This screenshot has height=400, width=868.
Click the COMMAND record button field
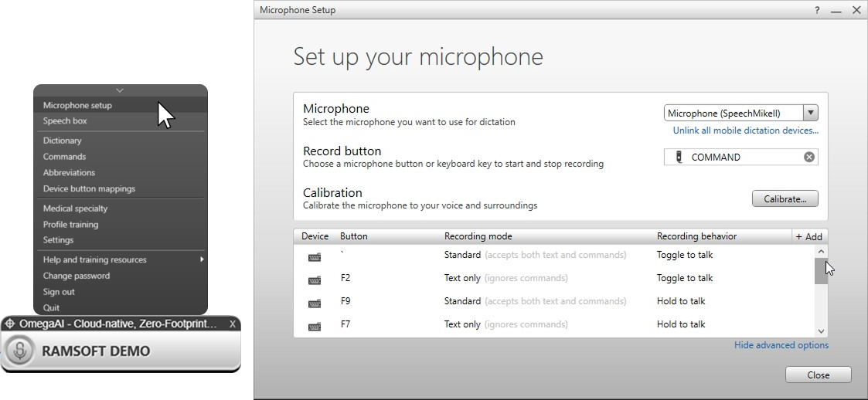(x=740, y=157)
